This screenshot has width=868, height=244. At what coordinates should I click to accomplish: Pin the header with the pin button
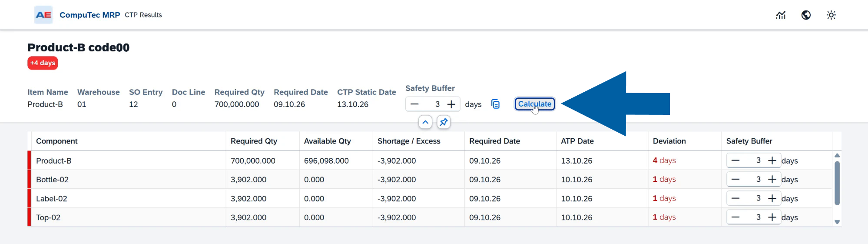(444, 122)
